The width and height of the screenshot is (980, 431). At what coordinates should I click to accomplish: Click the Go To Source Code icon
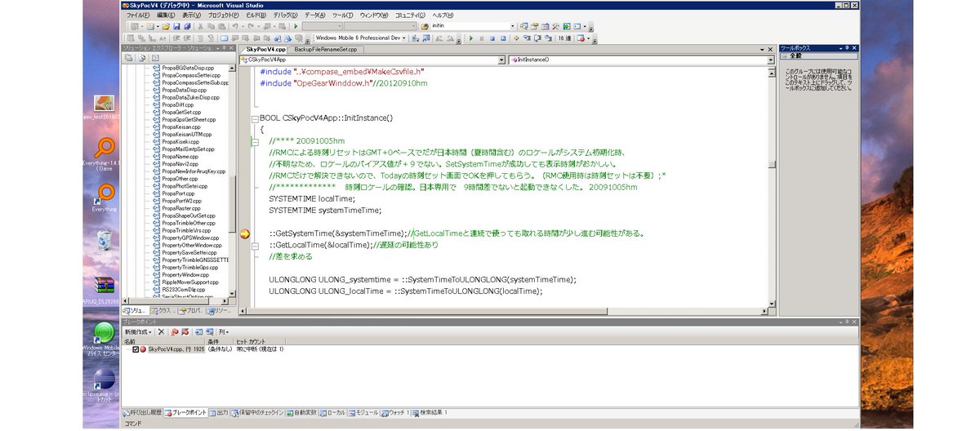[x=198, y=331]
